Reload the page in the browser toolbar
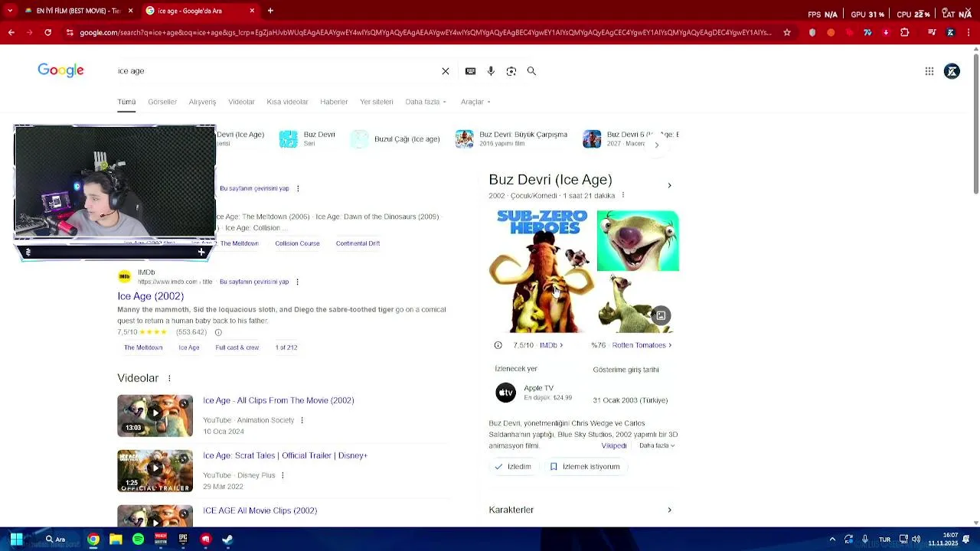Screen dimensions: 980x551 pyautogui.click(x=48, y=33)
